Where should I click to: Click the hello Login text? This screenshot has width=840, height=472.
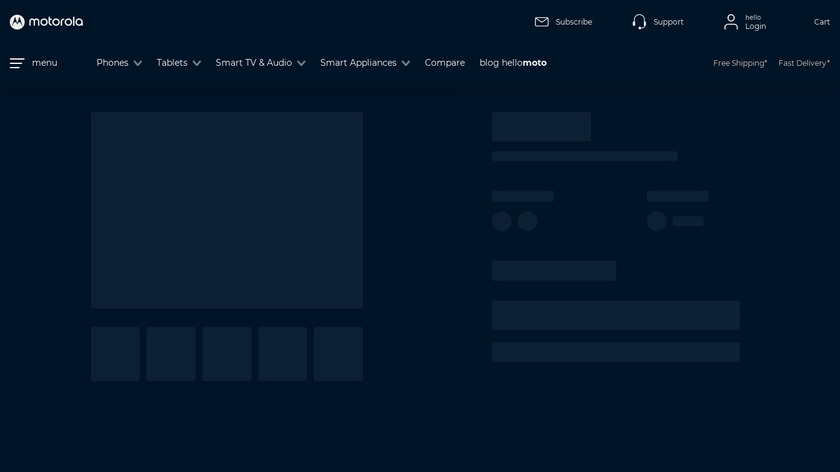click(x=755, y=22)
